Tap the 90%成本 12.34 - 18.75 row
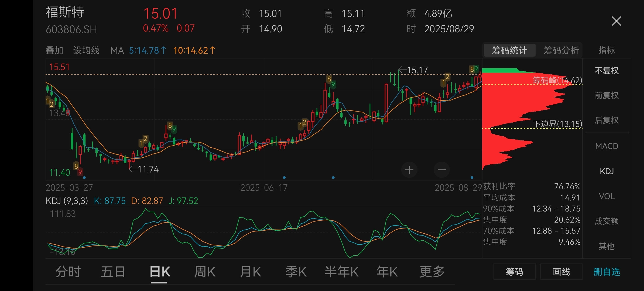644x291 pixels. [x=532, y=209]
